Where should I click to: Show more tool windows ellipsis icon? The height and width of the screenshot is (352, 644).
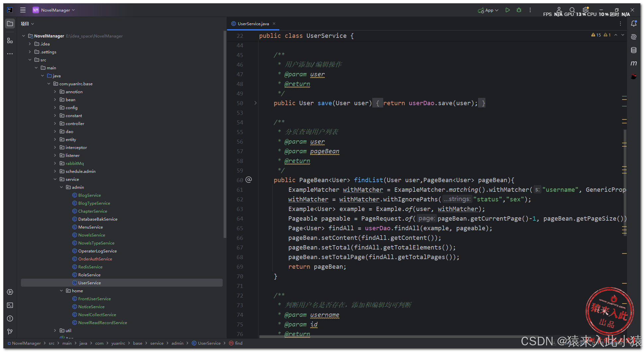[x=10, y=53]
